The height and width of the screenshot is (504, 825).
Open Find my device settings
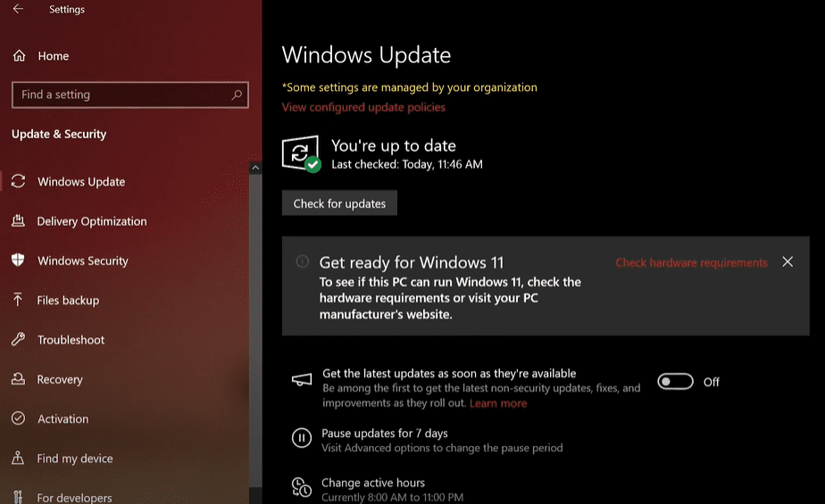75,459
